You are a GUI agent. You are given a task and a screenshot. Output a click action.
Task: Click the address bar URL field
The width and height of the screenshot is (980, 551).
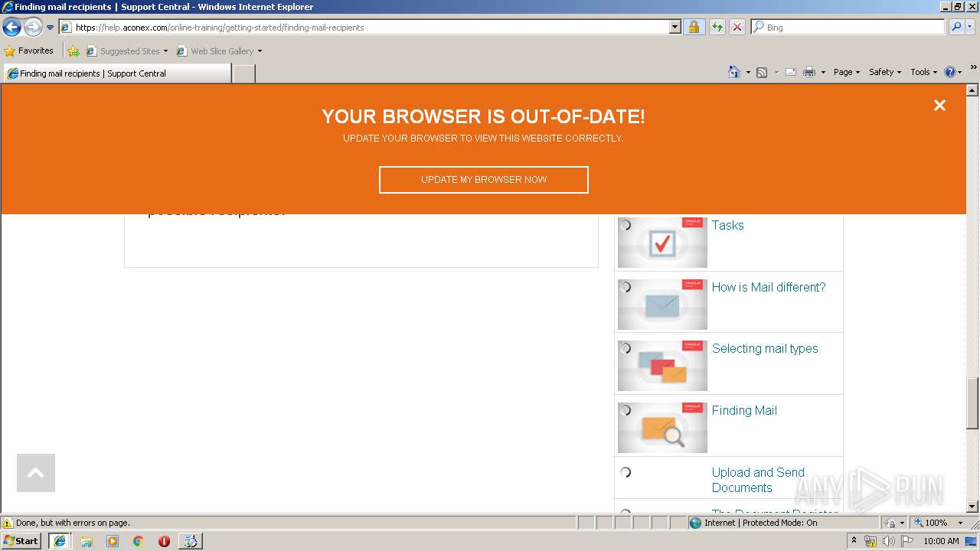[364, 27]
